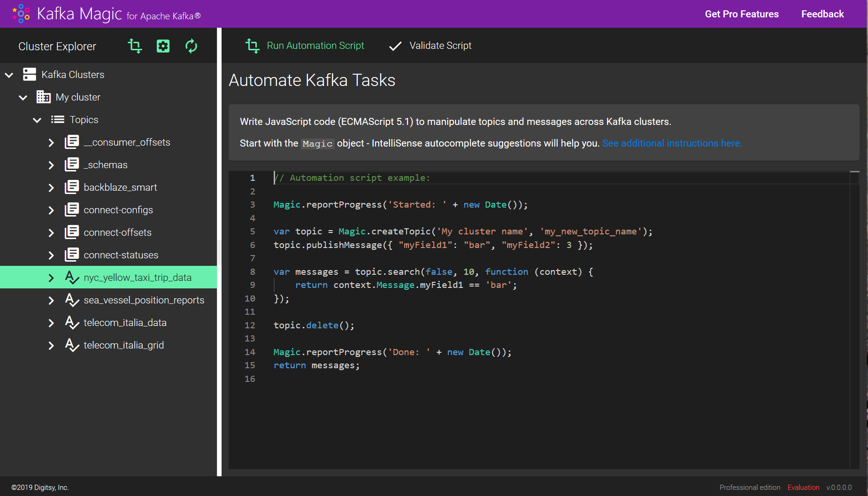Click the connect-configs topic icon
868x496 pixels.
pos(72,209)
